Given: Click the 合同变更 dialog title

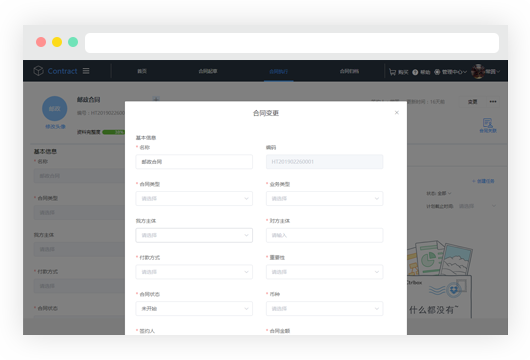Looking at the screenshot, I should [x=266, y=113].
